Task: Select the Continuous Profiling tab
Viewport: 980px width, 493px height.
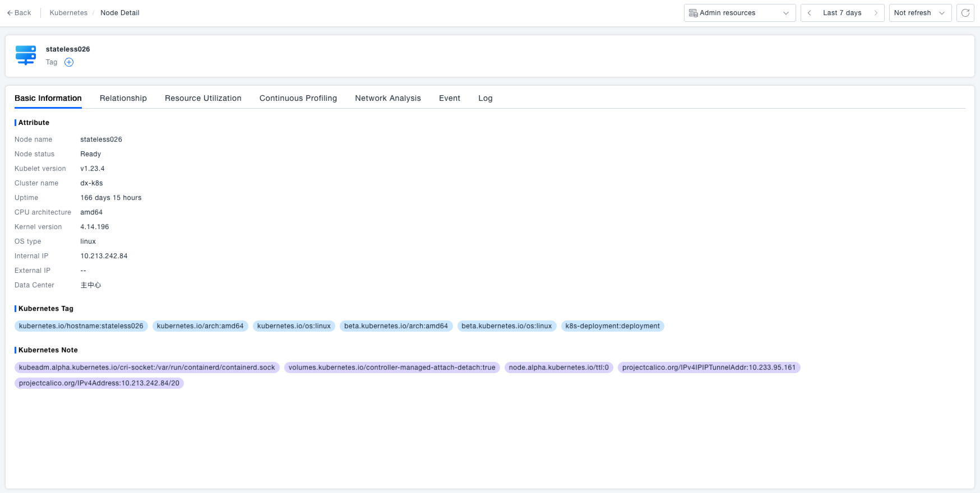Action: (298, 98)
